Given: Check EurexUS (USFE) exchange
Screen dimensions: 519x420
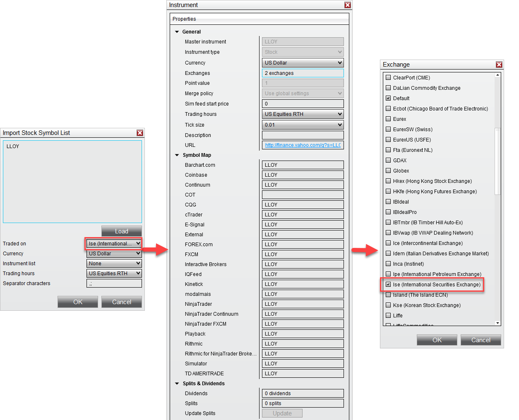Looking at the screenshot, I should (x=388, y=139).
